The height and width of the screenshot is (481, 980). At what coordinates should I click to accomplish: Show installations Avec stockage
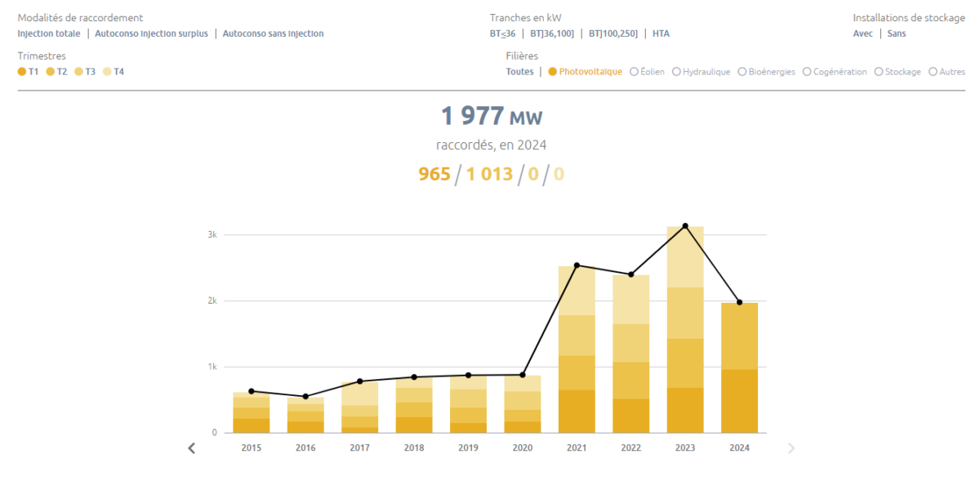point(862,33)
